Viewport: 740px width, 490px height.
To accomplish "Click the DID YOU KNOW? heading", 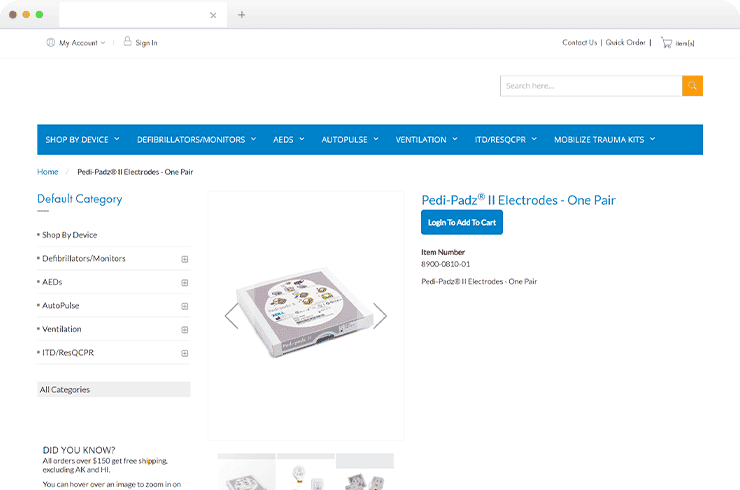I will tap(79, 450).
